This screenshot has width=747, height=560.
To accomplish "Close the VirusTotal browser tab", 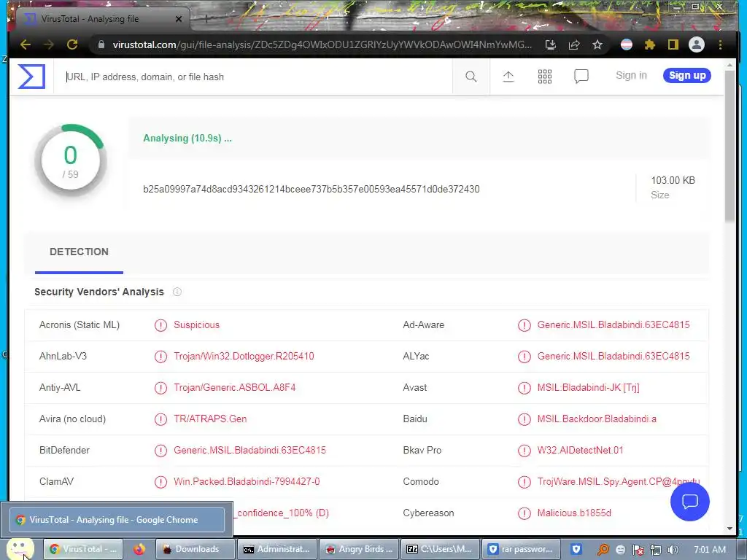I will (179, 19).
